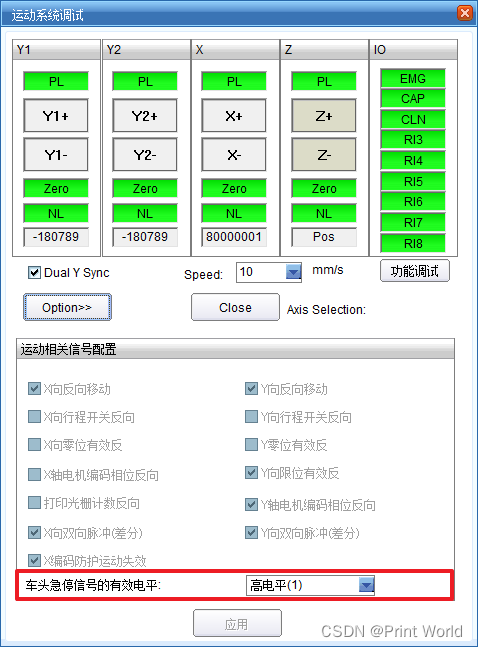Viewport: 478px width, 647px height.
Task: Click the X PL limit indicator
Action: click(234, 81)
